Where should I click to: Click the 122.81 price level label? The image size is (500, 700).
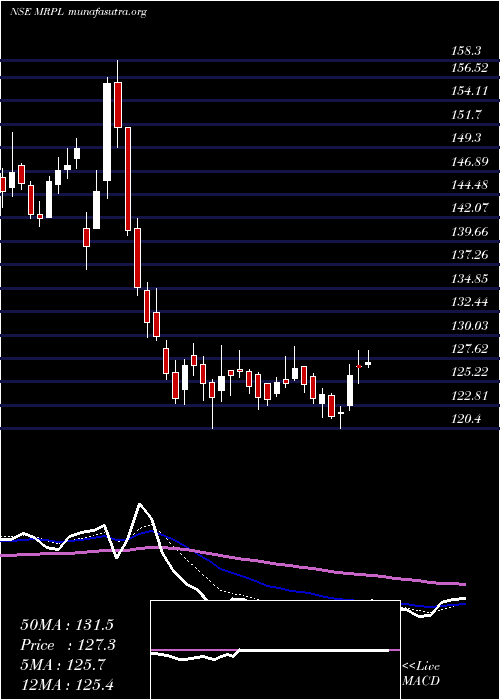470,396
